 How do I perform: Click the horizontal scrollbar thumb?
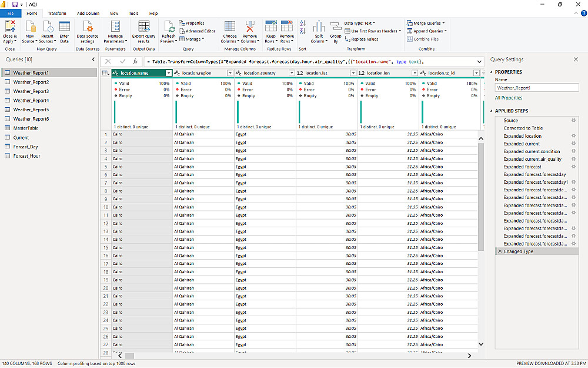click(x=129, y=356)
